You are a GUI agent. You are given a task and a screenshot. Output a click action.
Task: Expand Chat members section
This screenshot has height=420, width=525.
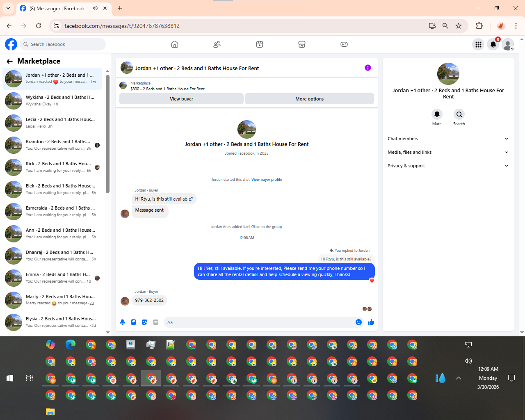pyautogui.click(x=448, y=139)
